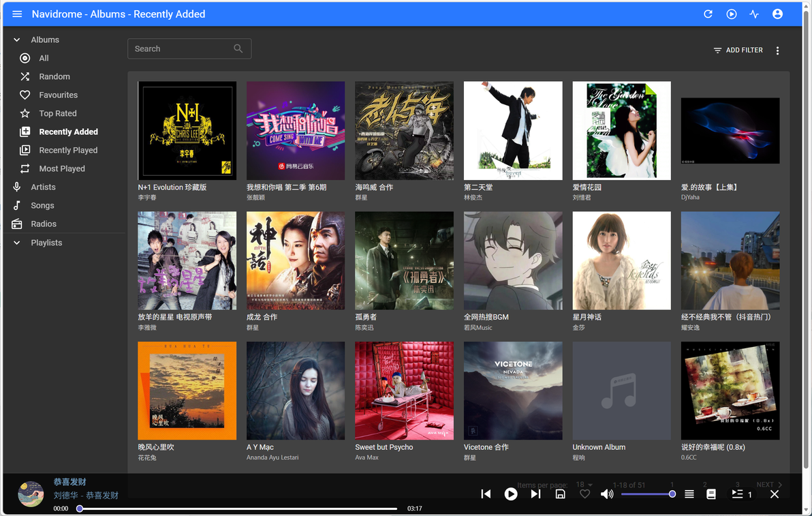The width and height of the screenshot is (812, 516).
Task: Click the artist name DjYaha
Action: (x=690, y=198)
